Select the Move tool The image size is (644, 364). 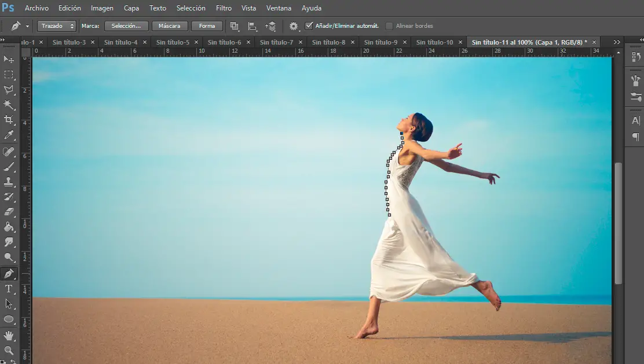[9, 59]
